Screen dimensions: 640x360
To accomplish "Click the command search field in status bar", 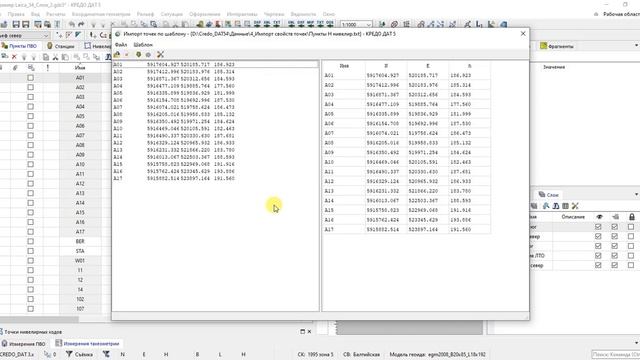I will tap(616, 354).
